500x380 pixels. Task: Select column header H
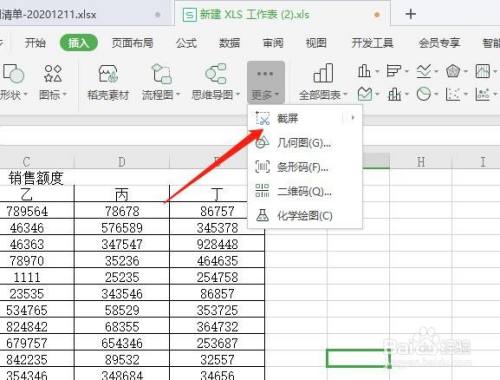pos(421,162)
